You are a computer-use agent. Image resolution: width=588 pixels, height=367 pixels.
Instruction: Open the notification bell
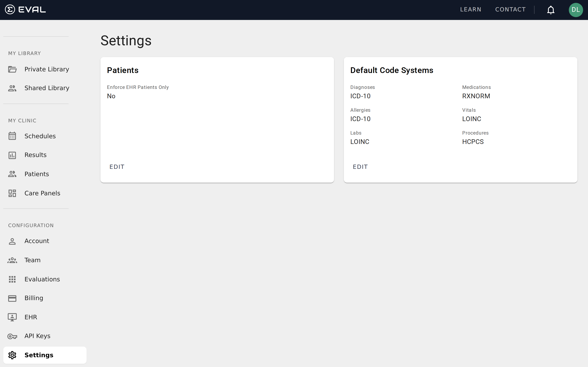(551, 10)
